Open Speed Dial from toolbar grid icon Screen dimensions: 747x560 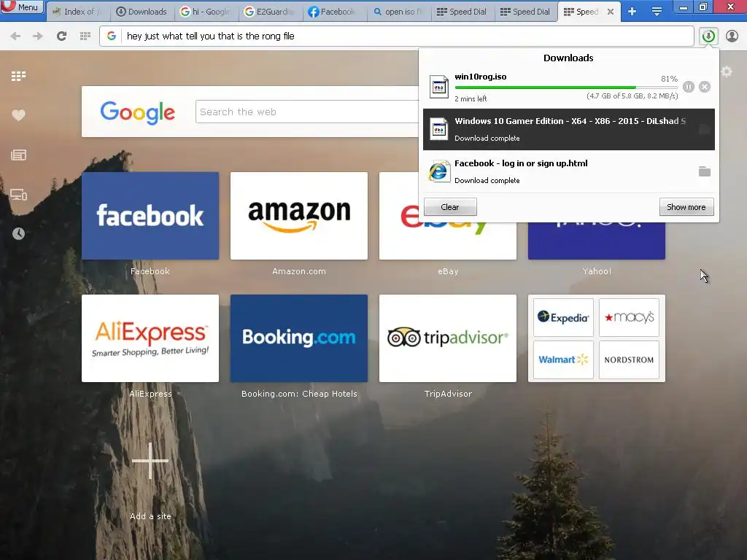85,36
